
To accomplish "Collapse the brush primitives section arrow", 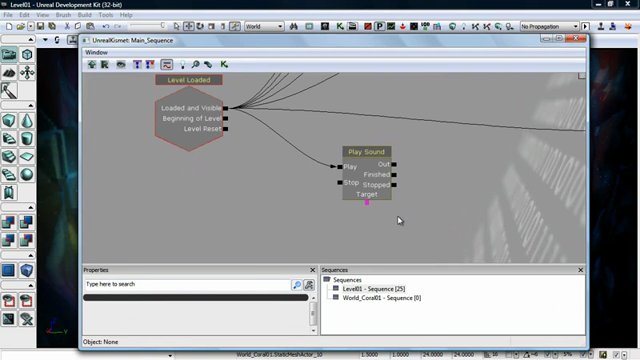I will tap(31, 105).
